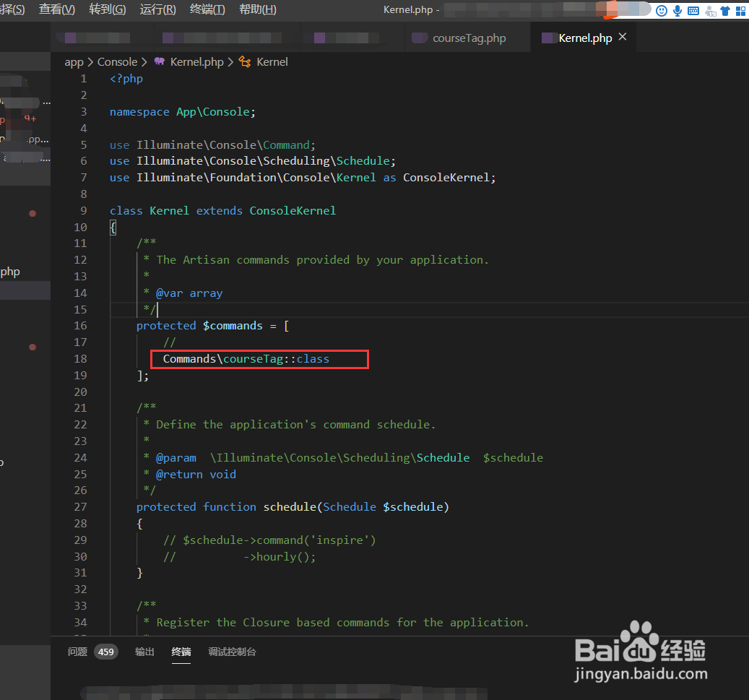This screenshot has width=749, height=700.
Task: Switch to the 输出 Output panel tab
Action: coord(144,652)
